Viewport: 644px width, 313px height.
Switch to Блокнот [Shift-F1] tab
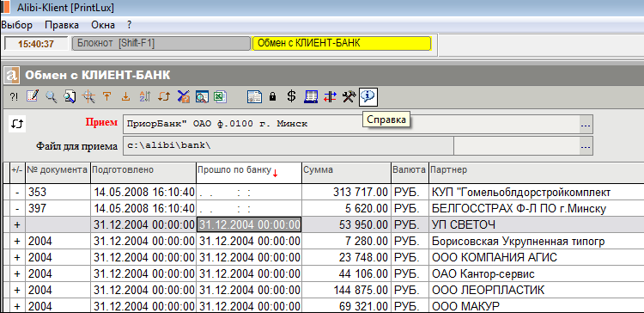pyautogui.click(x=161, y=43)
